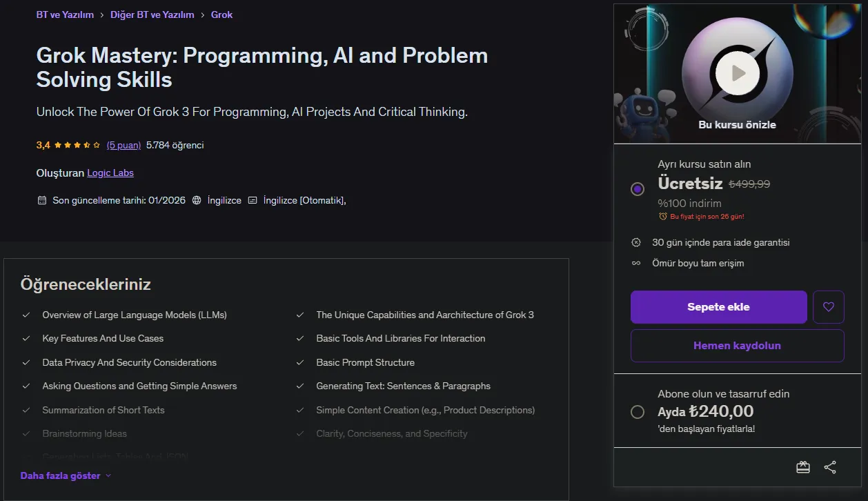
Task: Click the "Basic Prompt Structure" item
Action: [x=366, y=363]
